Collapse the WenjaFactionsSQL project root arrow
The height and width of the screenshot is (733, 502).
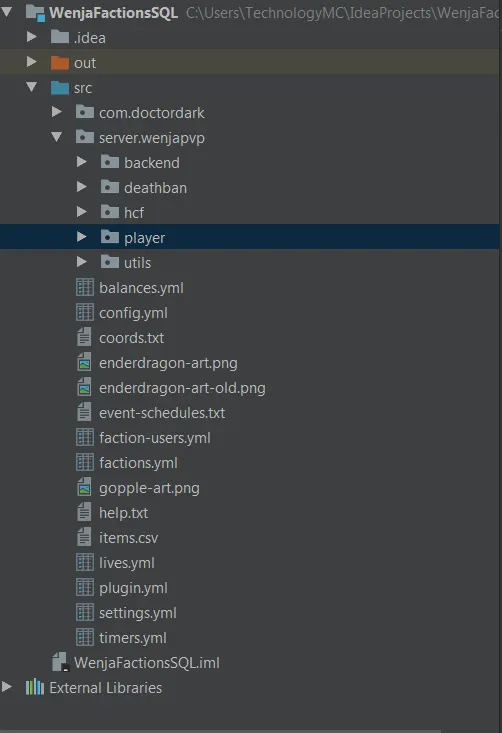(x=7, y=12)
